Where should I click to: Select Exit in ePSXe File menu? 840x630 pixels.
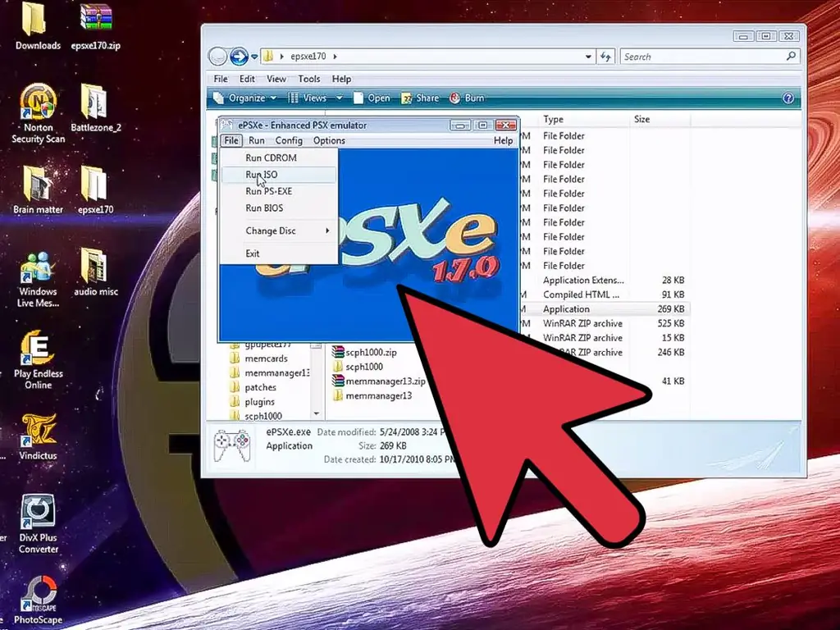[279, 253]
